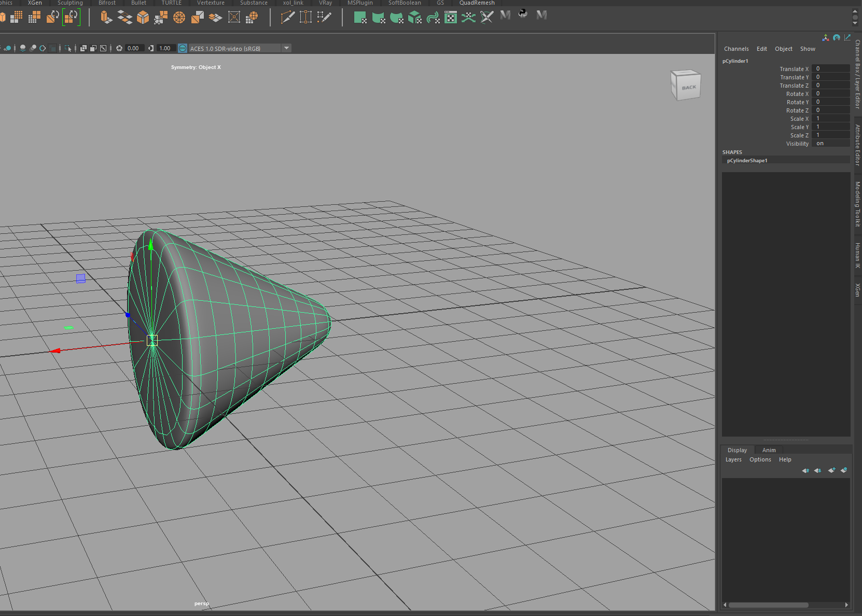The image size is (862, 616).
Task: Click the orange cube automatic mapping shelf icon
Action: coord(143,17)
